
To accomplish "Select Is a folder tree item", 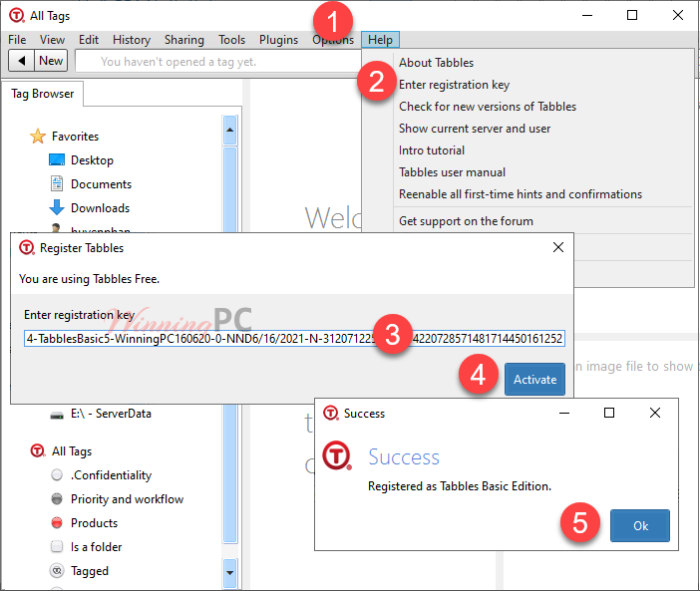I will pos(96,547).
